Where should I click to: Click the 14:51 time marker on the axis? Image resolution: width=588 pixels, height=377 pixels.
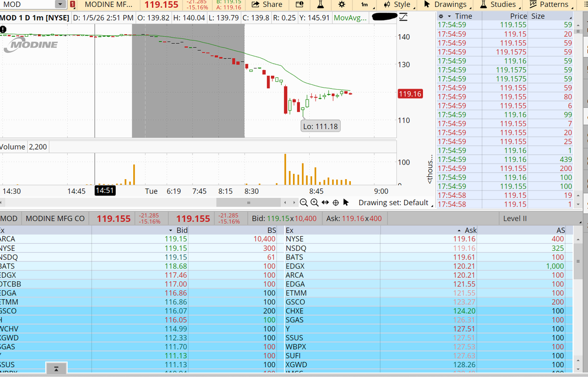[104, 191]
